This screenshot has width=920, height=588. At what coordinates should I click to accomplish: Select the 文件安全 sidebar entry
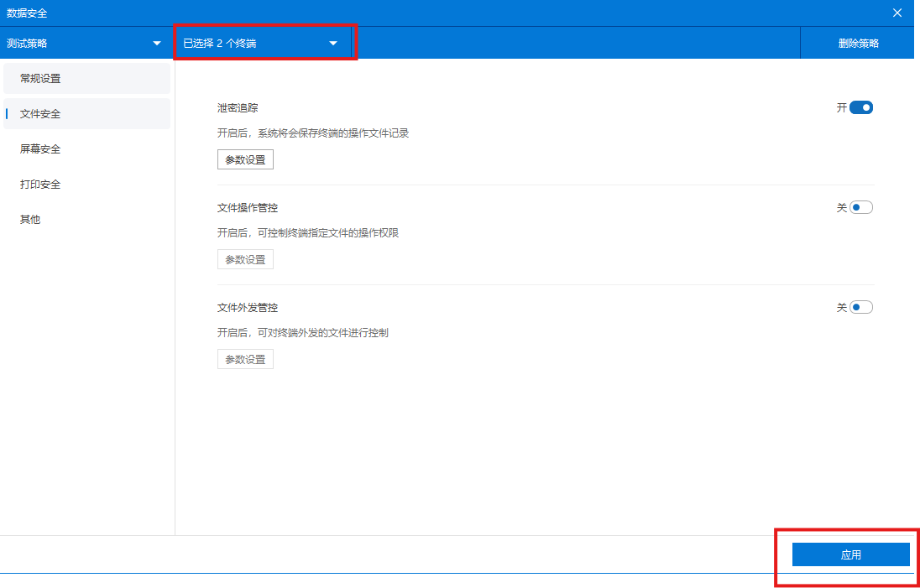click(x=40, y=113)
